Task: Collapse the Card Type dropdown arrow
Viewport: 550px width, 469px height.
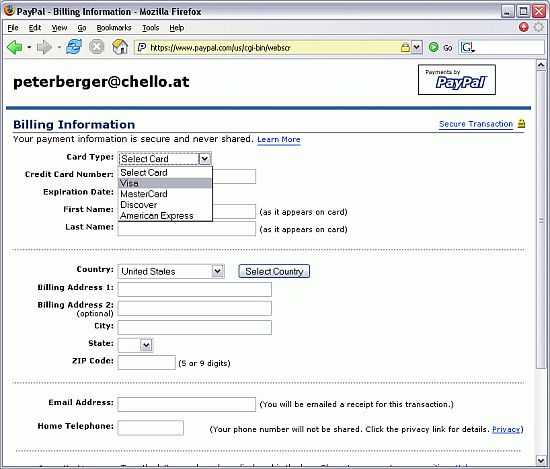Action: (x=205, y=159)
